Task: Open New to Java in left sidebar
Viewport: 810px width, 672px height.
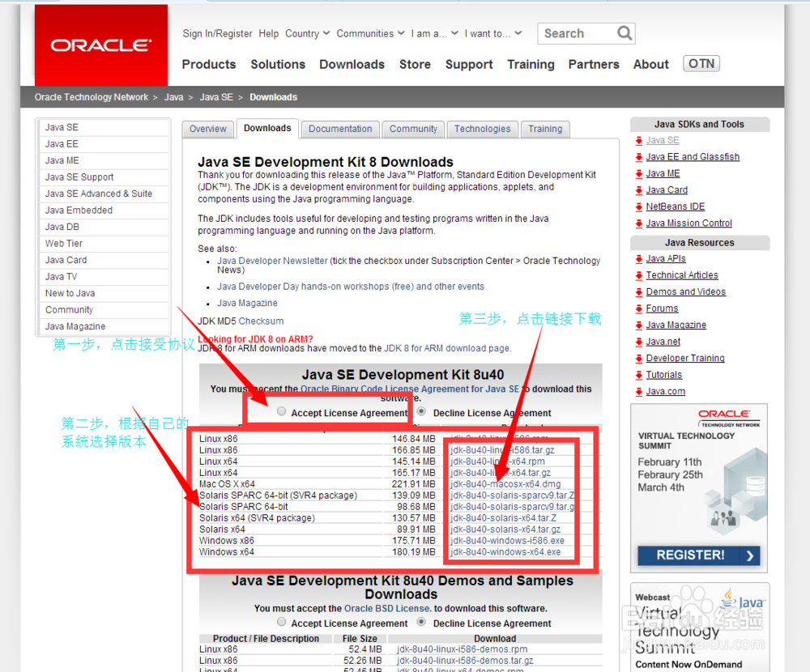Action: pos(104,293)
